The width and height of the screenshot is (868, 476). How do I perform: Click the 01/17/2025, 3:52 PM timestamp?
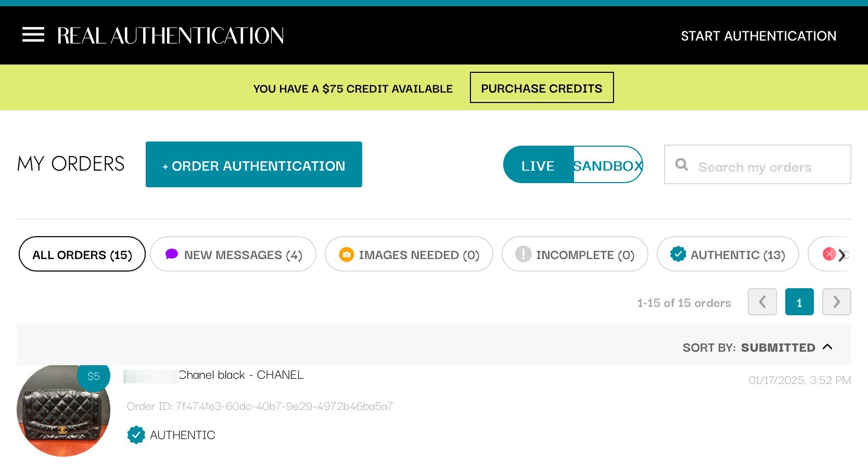(800, 380)
